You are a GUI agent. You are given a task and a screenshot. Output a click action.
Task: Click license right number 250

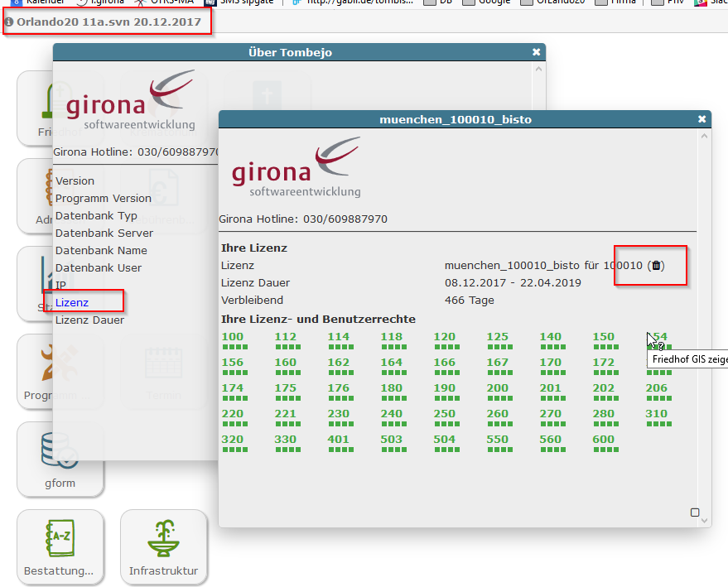point(444,413)
